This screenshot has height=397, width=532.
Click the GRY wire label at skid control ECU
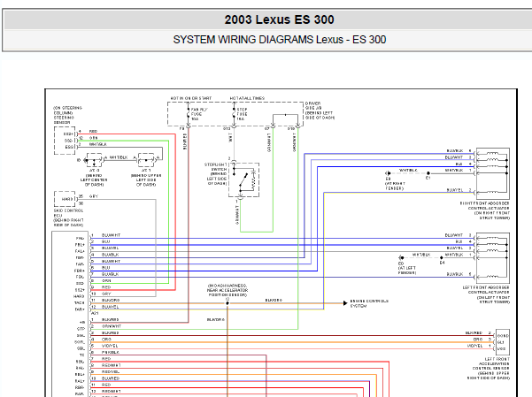tap(93, 195)
